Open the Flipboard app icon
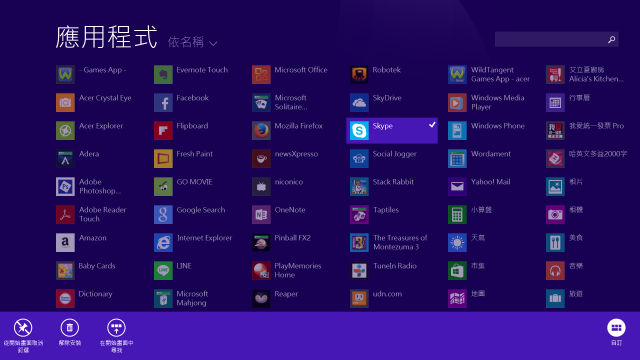The width and height of the screenshot is (640, 360). (x=163, y=131)
